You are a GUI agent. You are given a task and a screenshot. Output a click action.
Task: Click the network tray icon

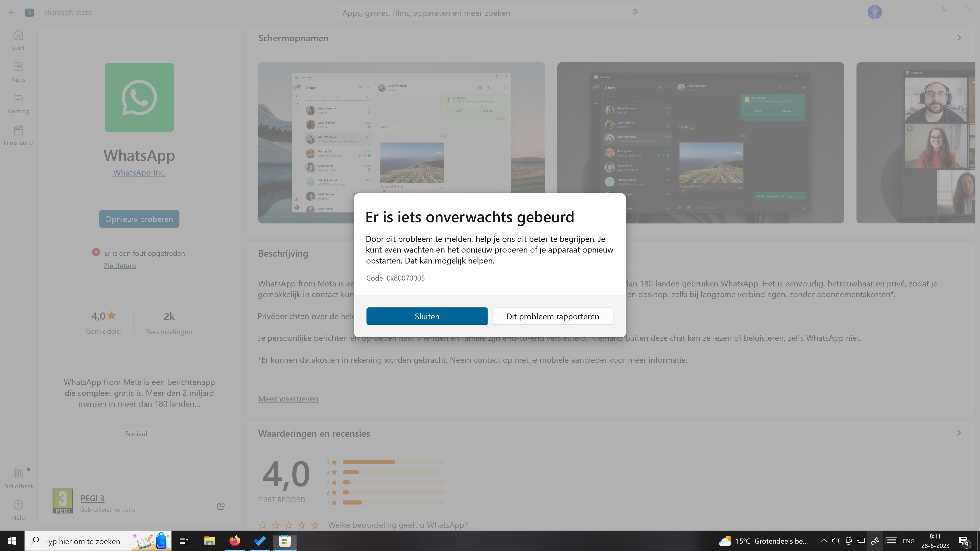[x=861, y=541]
